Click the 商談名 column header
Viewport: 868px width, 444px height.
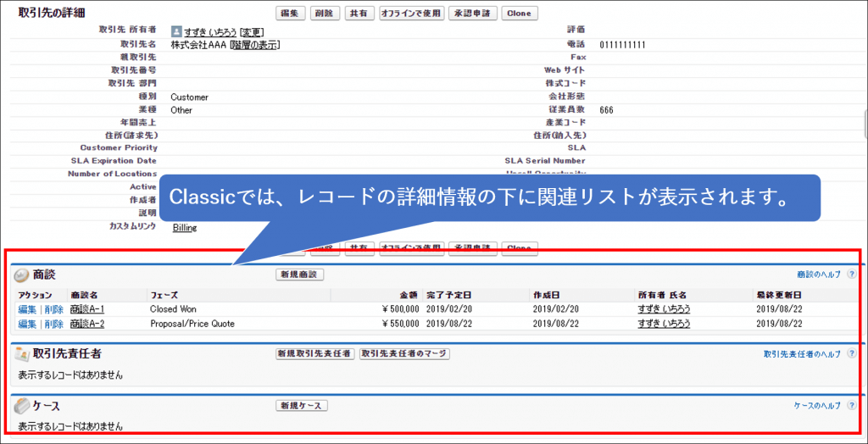pos(84,295)
